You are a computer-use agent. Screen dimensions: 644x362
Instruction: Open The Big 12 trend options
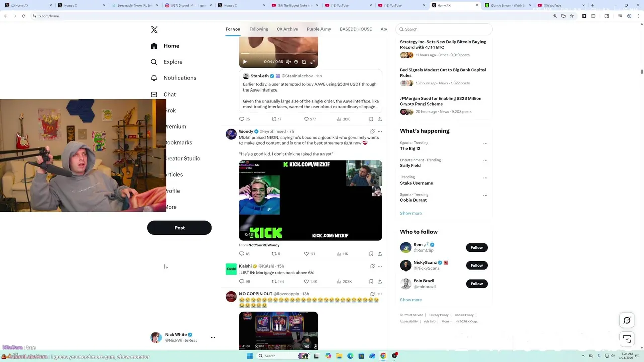(x=485, y=144)
